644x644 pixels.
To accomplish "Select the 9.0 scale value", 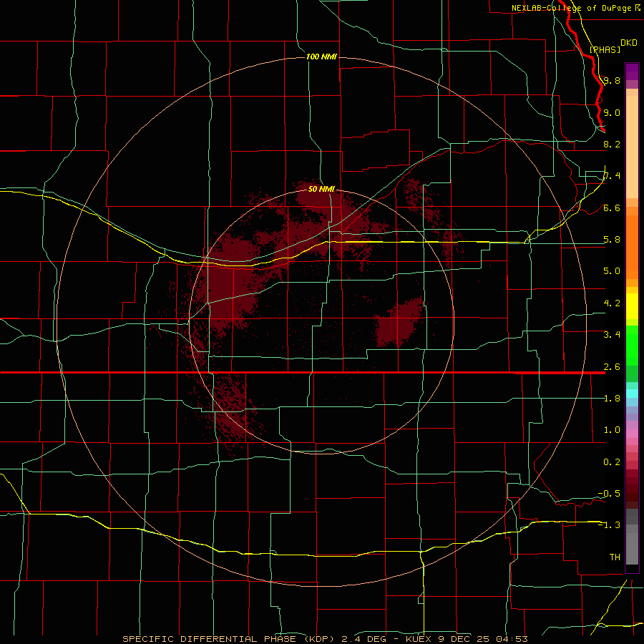I will point(612,112).
